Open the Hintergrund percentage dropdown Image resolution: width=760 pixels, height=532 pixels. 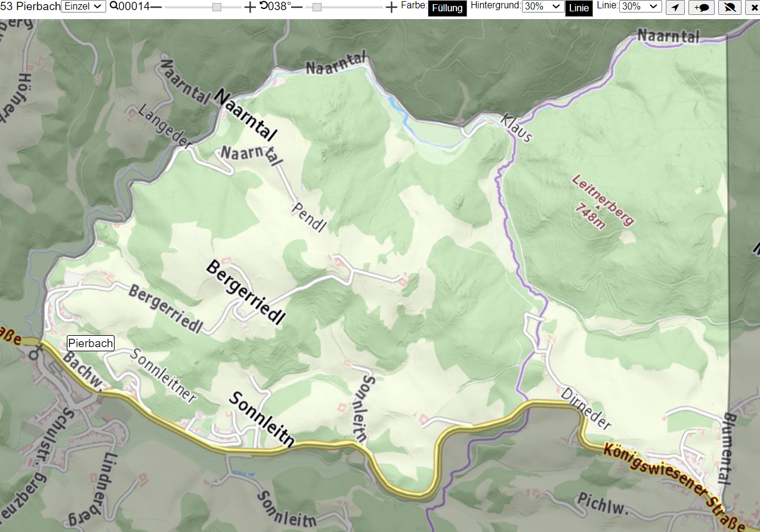543,7
